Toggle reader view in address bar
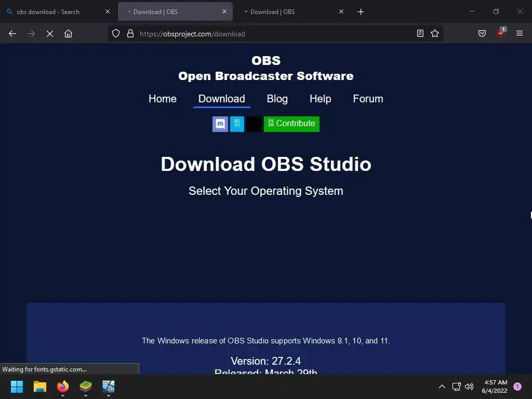The image size is (532, 399). [x=420, y=33]
